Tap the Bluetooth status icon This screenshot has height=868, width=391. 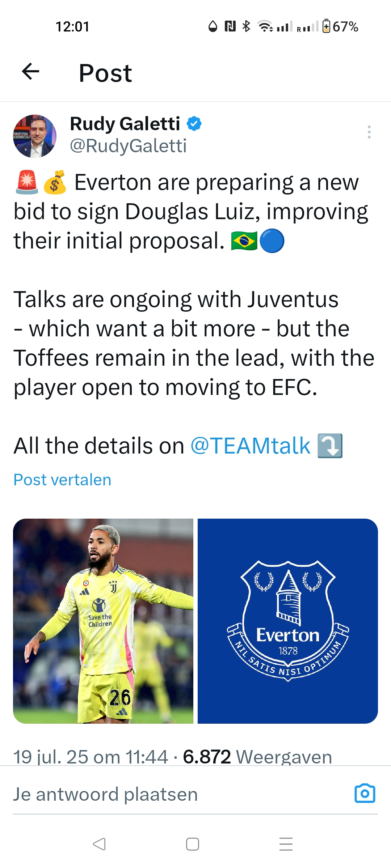point(246,26)
